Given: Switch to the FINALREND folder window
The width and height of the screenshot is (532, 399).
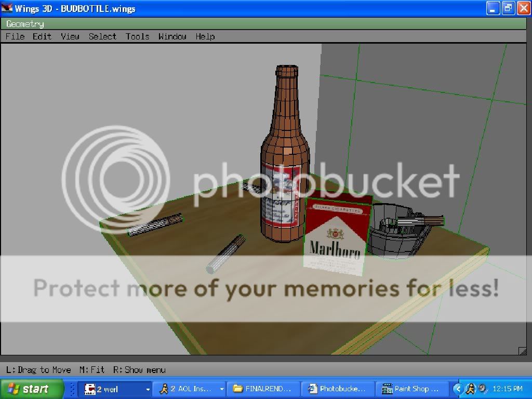Looking at the screenshot, I should click(x=265, y=389).
